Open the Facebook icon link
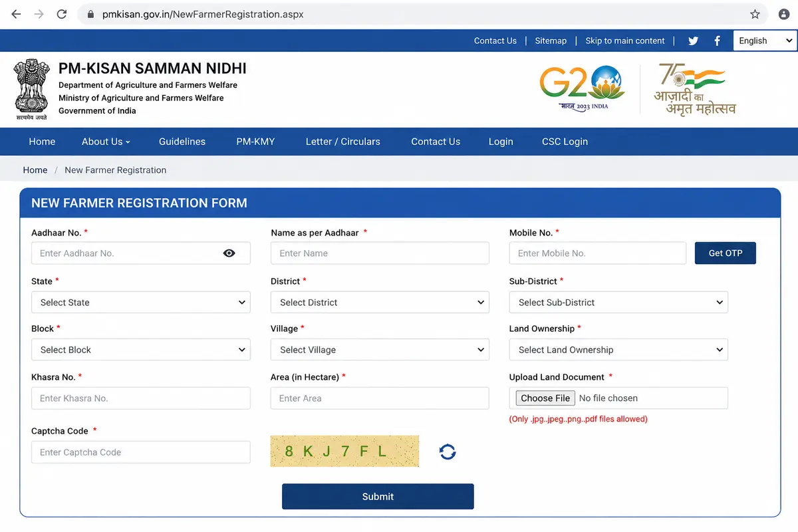The width and height of the screenshot is (798, 532). [717, 41]
